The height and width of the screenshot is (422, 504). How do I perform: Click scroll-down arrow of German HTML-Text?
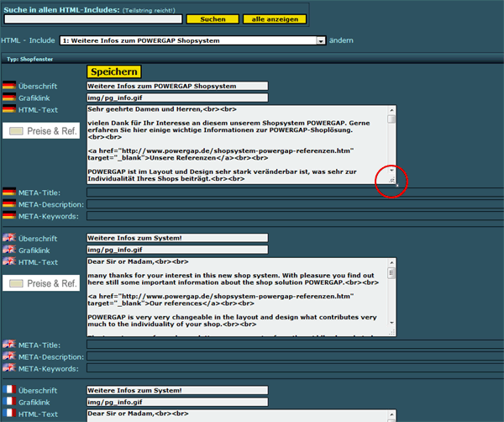[391, 171]
